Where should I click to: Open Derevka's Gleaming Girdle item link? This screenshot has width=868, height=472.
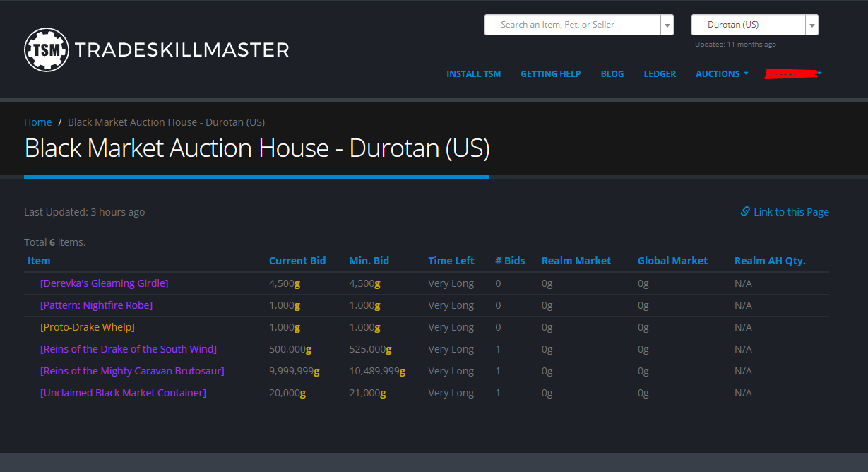click(105, 283)
